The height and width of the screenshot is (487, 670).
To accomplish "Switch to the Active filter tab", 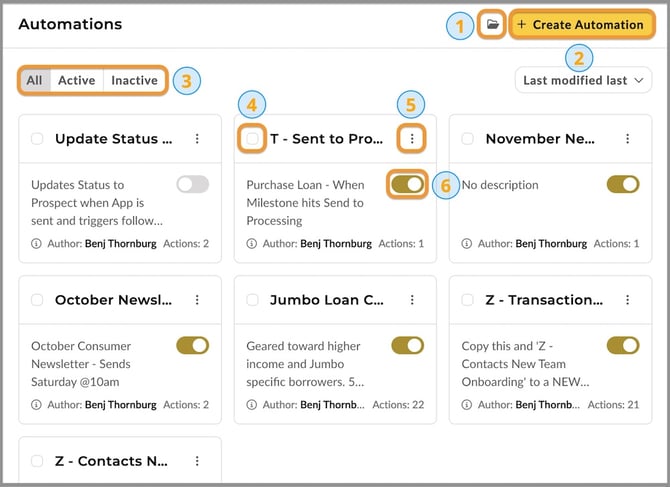I will click(x=76, y=80).
